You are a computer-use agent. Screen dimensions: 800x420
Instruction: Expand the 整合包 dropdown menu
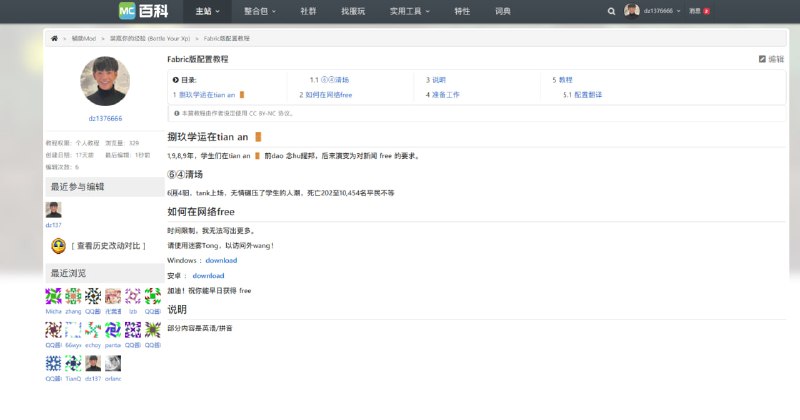coord(259,11)
